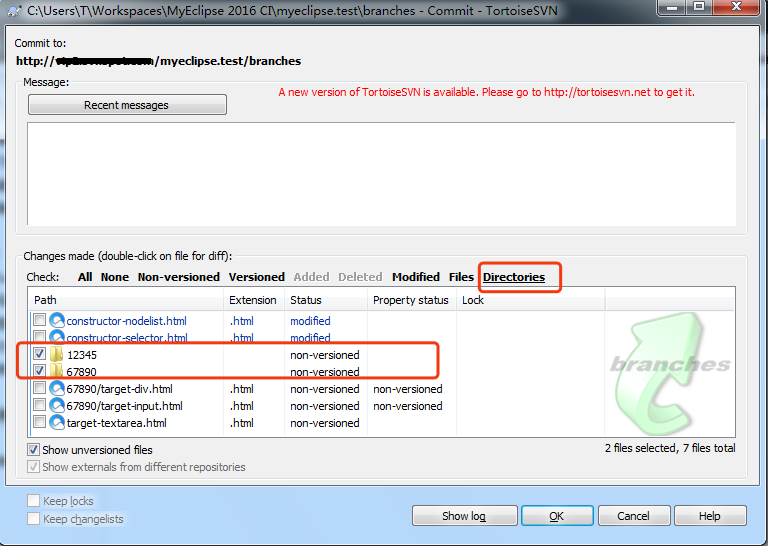Check the target-textarea.html checkbox

click(39, 422)
